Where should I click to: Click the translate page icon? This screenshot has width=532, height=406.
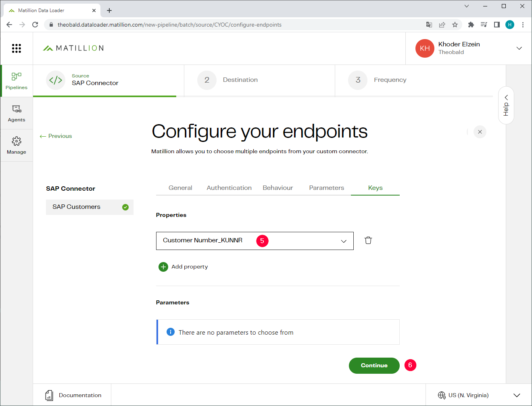coord(429,25)
